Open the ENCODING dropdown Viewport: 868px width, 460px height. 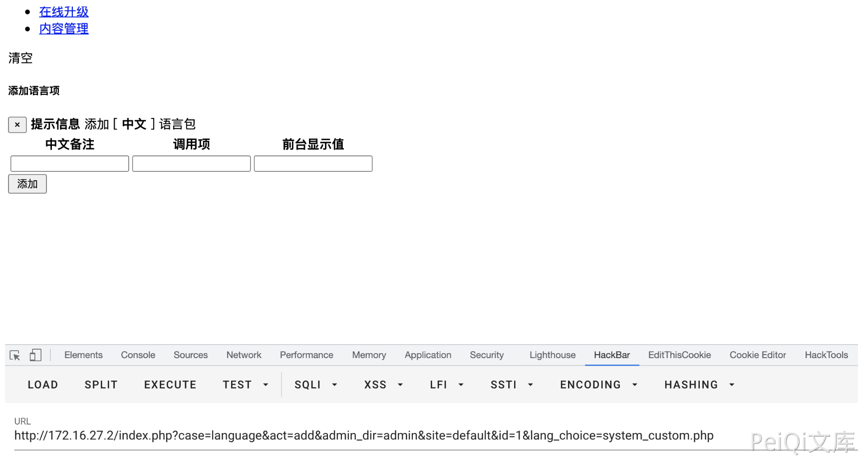[598, 385]
